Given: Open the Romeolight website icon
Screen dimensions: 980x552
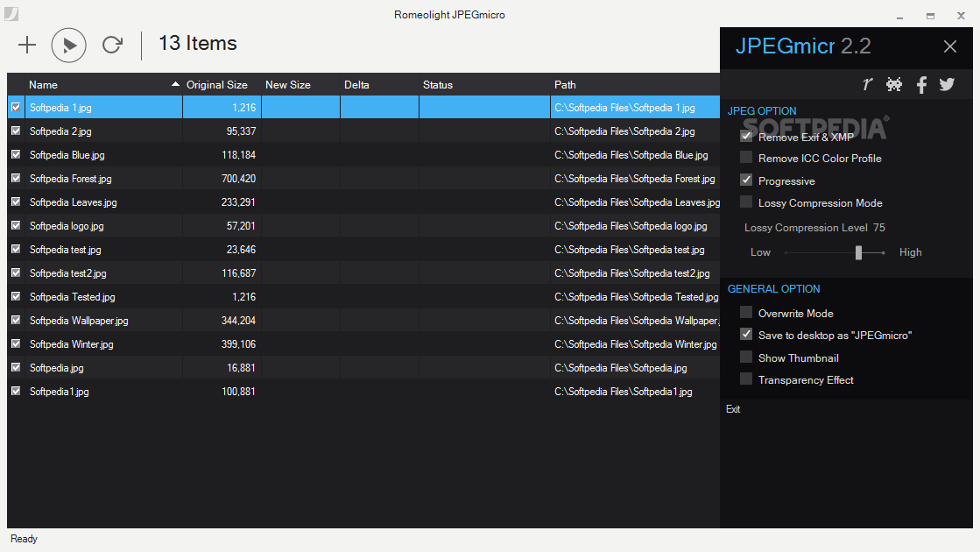Looking at the screenshot, I should 867,84.
